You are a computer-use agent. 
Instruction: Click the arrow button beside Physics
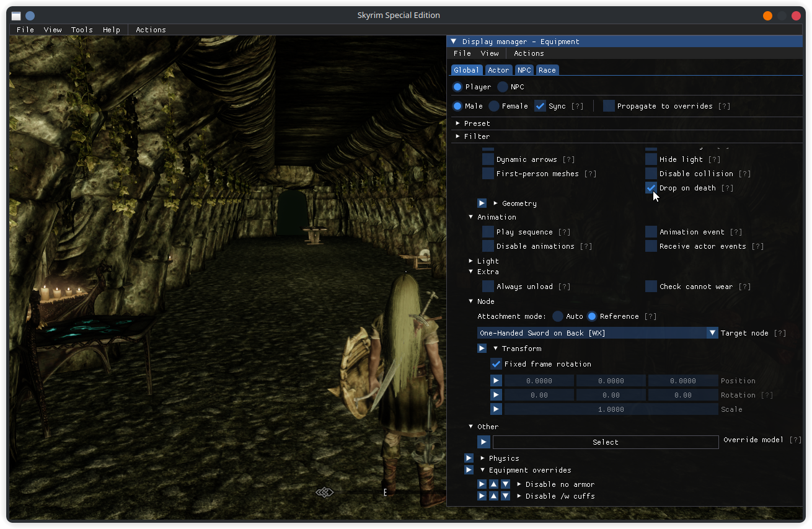(469, 458)
